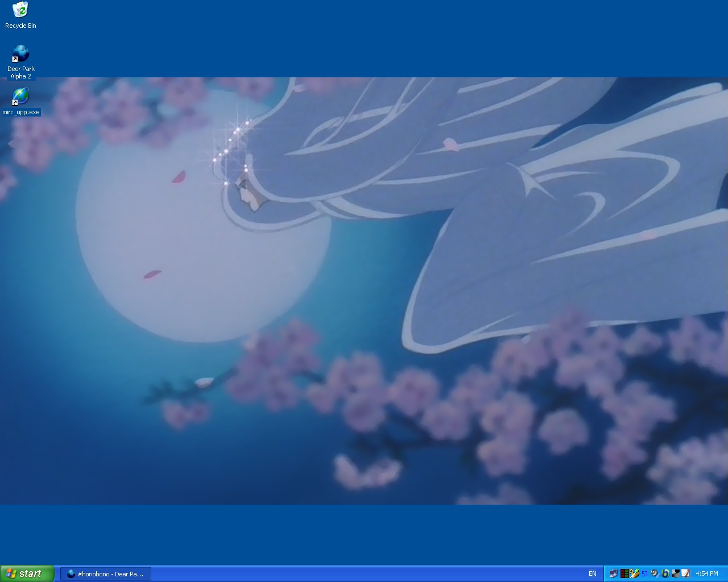This screenshot has width=728, height=582.
Task: Click the 4:54 PM taskbar clock
Action: [x=707, y=574]
